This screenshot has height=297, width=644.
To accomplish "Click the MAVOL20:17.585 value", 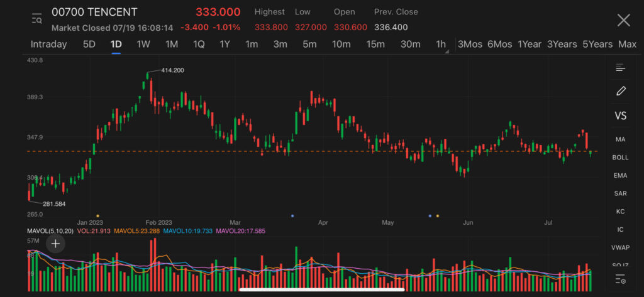I will tap(241, 231).
